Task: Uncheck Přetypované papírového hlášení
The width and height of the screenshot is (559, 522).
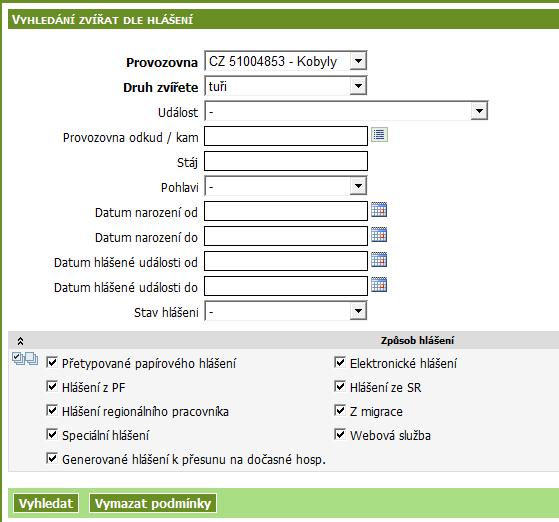Action: [x=52, y=363]
